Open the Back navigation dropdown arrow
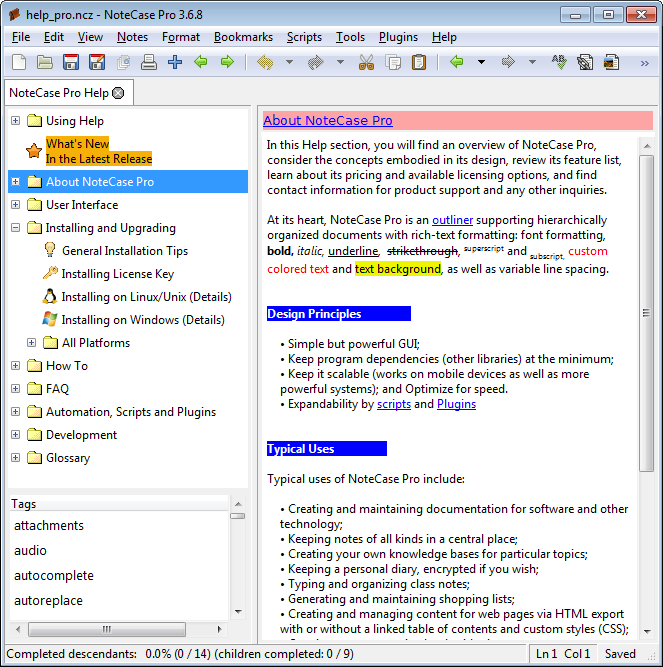The height and width of the screenshot is (667, 663). coord(481,62)
